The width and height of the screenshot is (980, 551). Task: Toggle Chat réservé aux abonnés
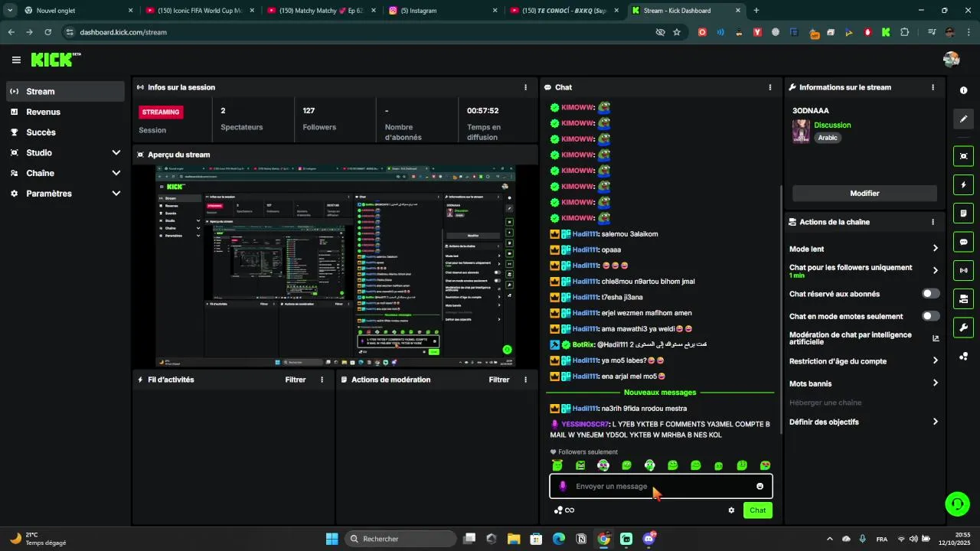(x=930, y=294)
